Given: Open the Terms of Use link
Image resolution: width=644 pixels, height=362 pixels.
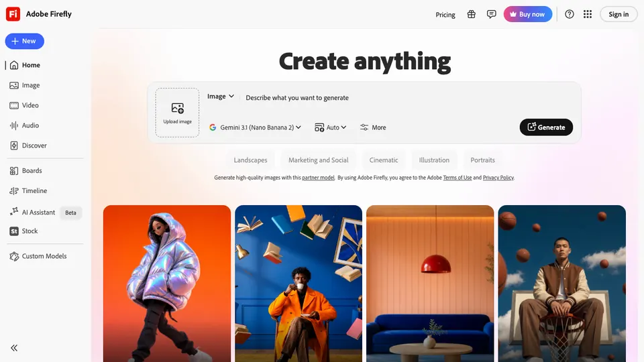Looking at the screenshot, I should (x=457, y=178).
